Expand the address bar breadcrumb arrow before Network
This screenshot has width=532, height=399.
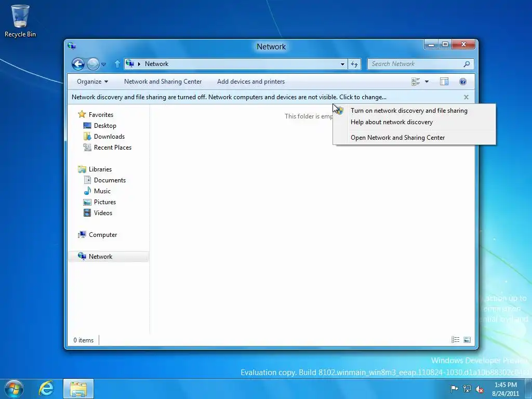coord(139,64)
